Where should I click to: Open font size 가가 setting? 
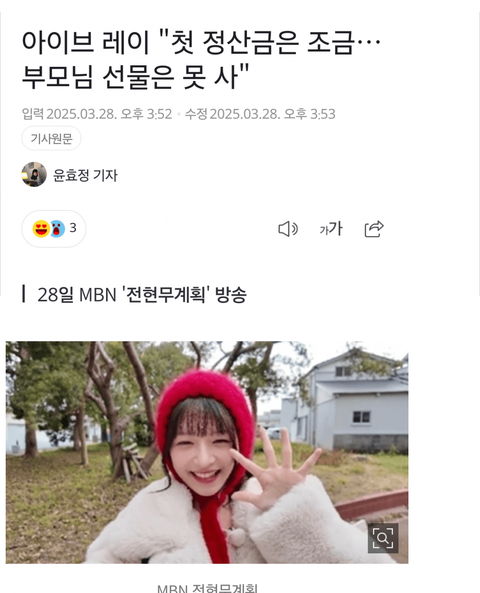point(331,228)
